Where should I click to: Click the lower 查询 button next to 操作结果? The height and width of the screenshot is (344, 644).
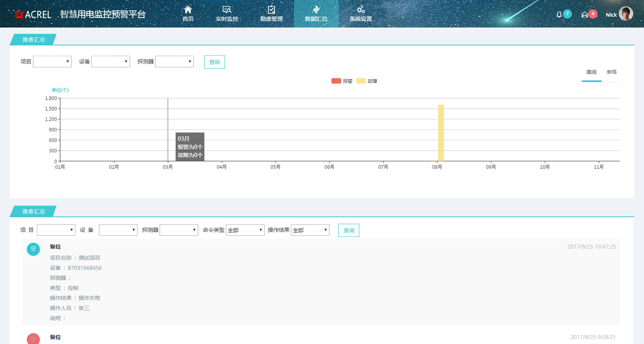point(349,231)
